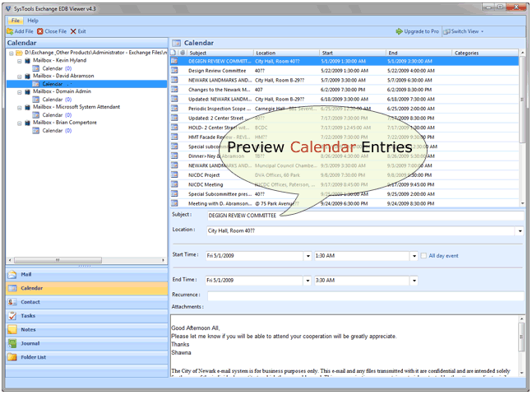This screenshot has height=395, width=532.
Task: Click the Mail envelope icon
Action: pos(12,274)
